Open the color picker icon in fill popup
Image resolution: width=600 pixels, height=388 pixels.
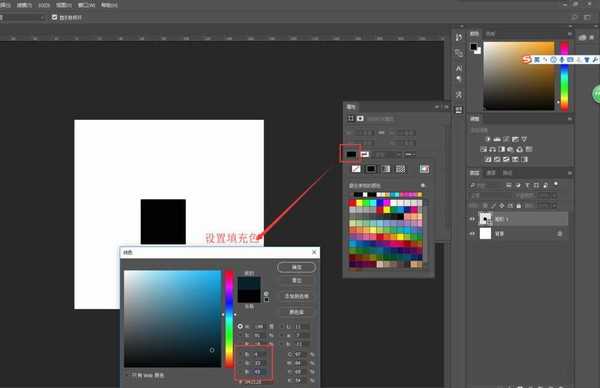click(x=424, y=169)
